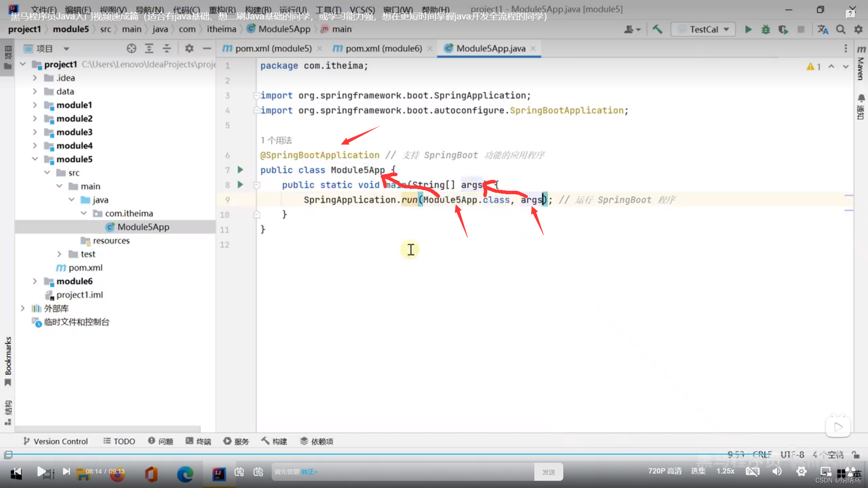The image size is (868, 488).
Task: Switch to the pom.xml (module5) tab
Action: click(x=273, y=48)
